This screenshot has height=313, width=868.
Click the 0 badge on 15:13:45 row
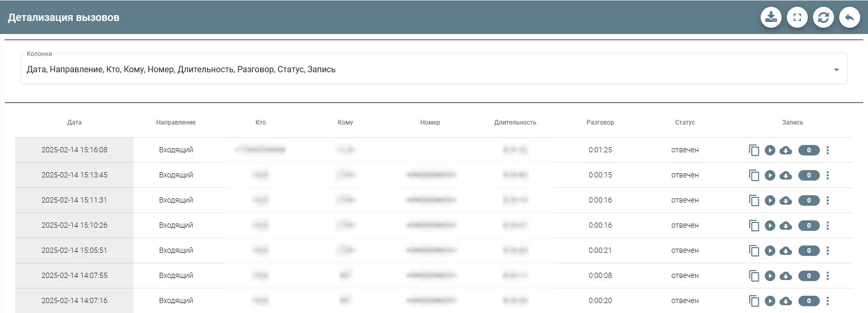point(808,175)
